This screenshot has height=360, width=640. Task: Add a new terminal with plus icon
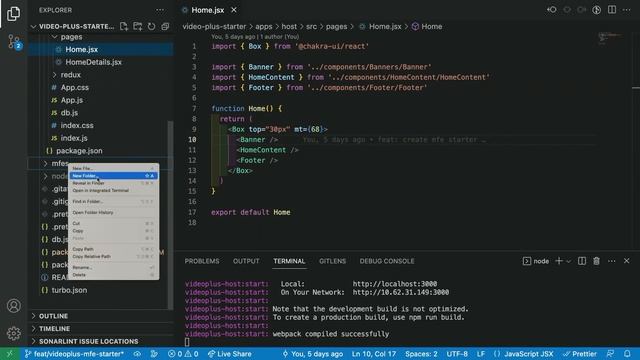[559, 261]
